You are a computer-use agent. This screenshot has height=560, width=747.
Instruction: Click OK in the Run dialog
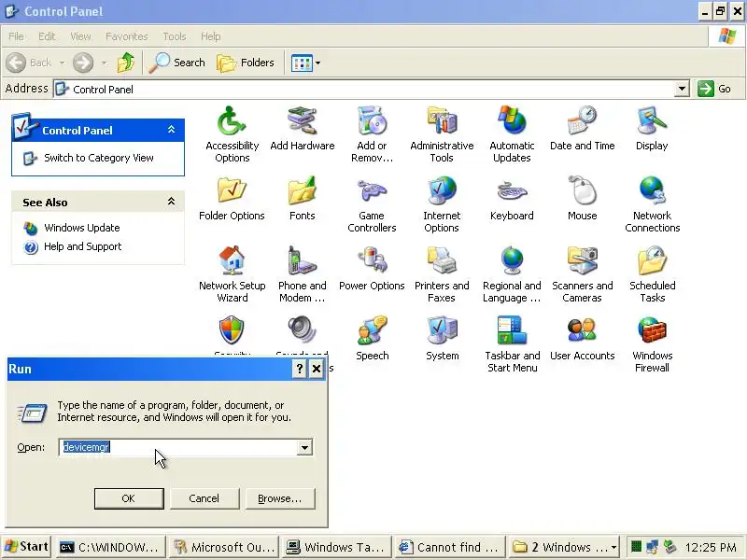(129, 498)
